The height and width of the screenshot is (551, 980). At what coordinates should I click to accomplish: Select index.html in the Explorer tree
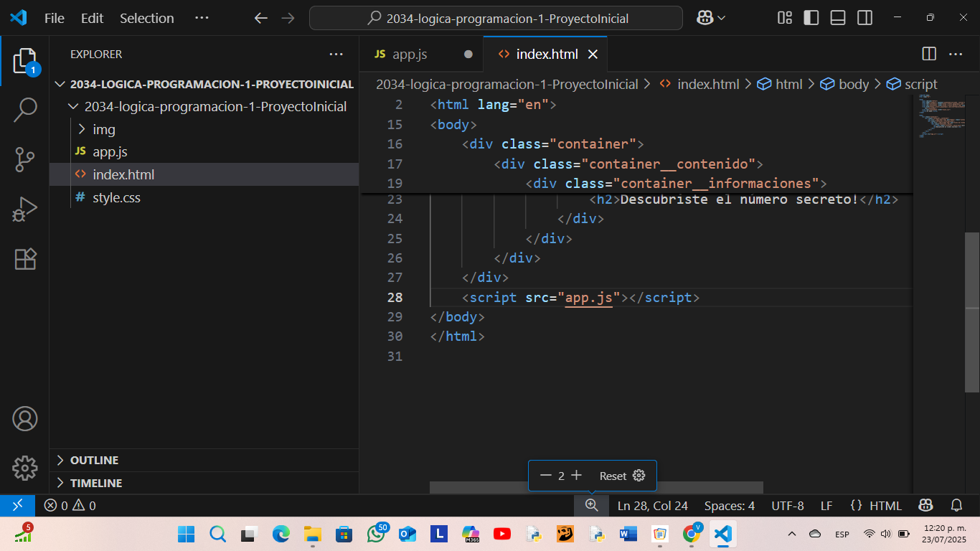pos(204,174)
